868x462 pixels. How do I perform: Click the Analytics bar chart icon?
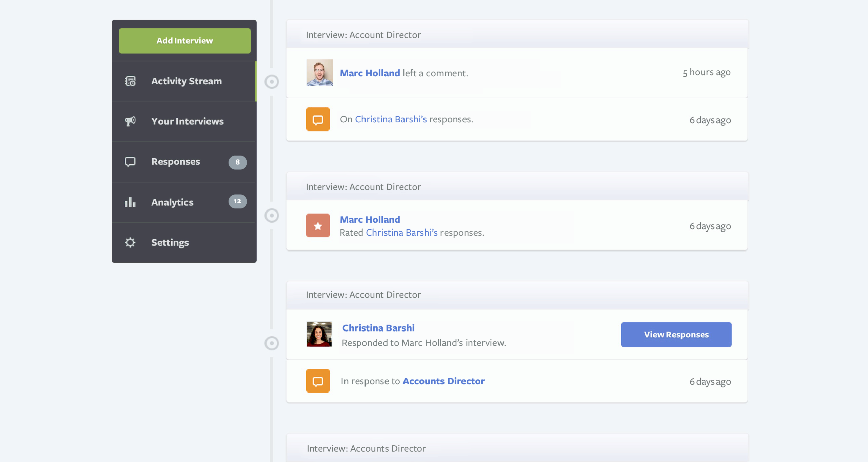[x=130, y=202]
